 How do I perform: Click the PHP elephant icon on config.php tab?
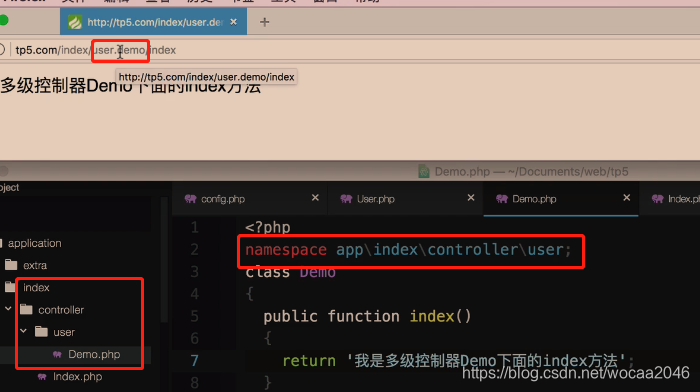coord(191,199)
